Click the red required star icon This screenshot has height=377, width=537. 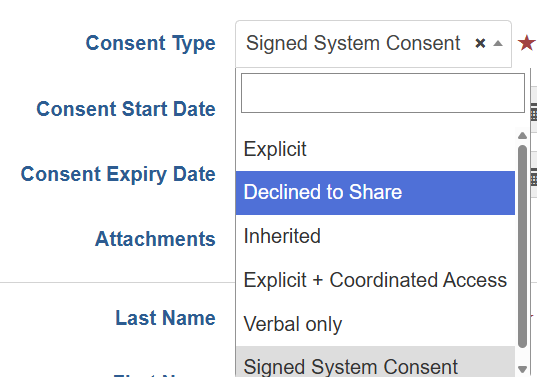tap(526, 43)
